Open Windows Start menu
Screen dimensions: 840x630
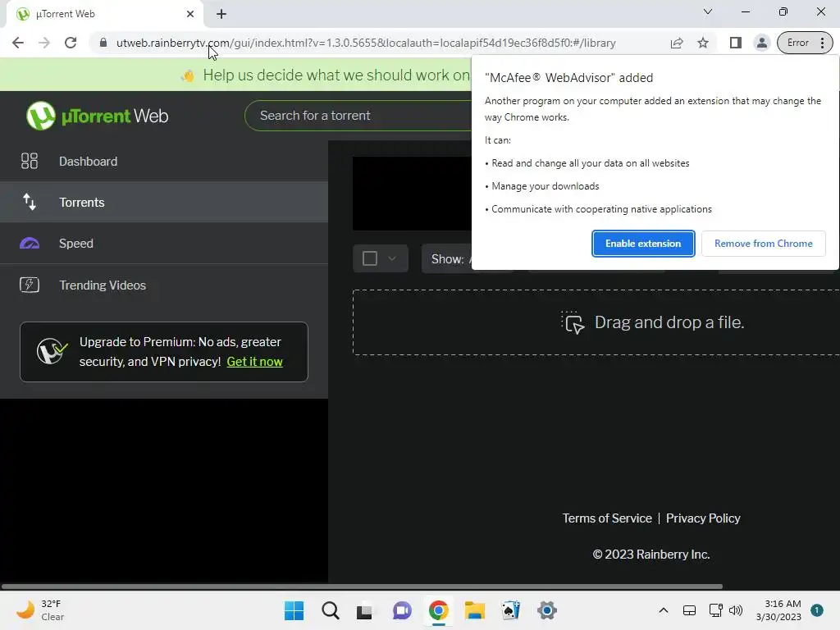(294, 610)
